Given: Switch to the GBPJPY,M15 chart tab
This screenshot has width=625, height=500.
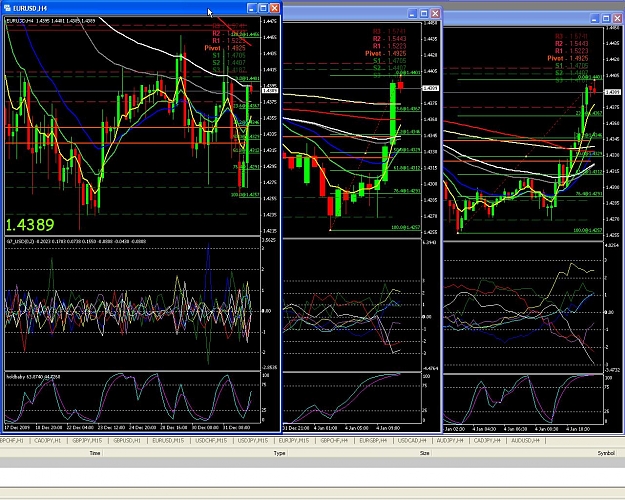Looking at the screenshot, I should pyautogui.click(x=87, y=441).
